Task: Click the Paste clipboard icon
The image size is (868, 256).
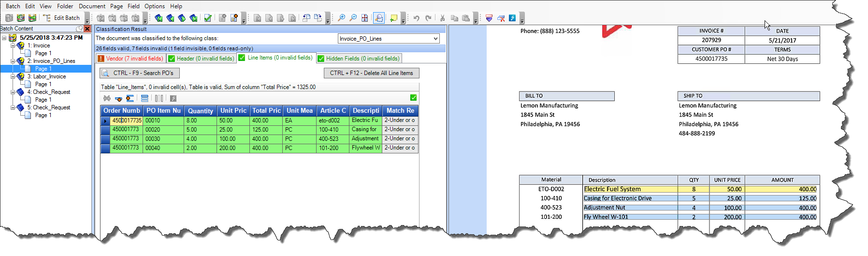Action: point(466,18)
